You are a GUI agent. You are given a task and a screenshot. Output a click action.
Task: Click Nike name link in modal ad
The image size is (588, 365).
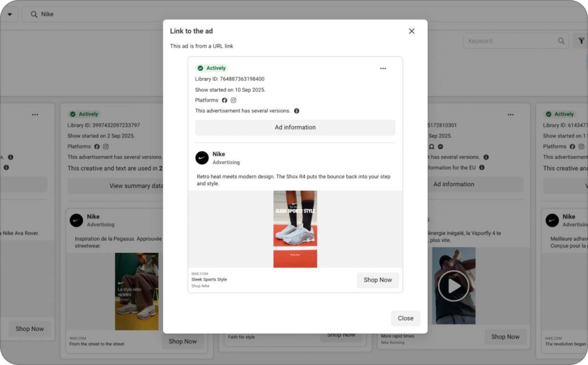pos(219,154)
